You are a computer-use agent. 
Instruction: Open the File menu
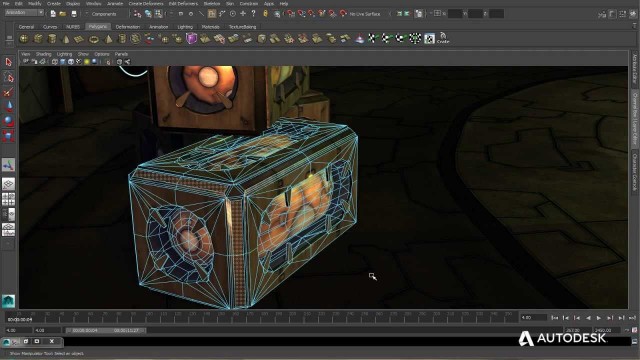[6, 4]
